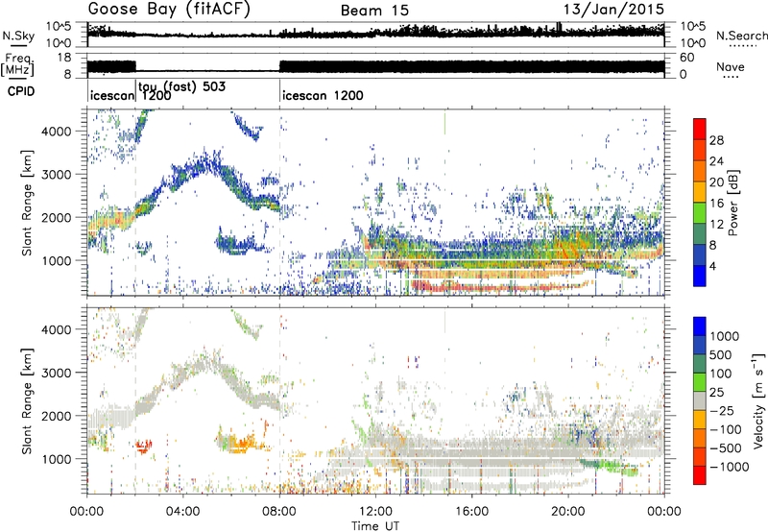Select the 12–16 dB light green Power segment
This screenshot has height=532, width=768.
click(x=700, y=213)
